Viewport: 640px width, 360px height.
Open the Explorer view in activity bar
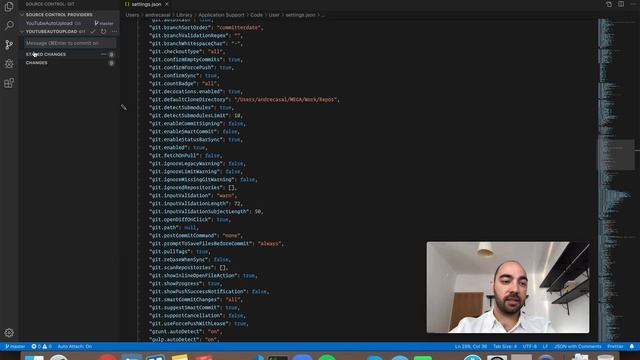pyautogui.click(x=9, y=7)
